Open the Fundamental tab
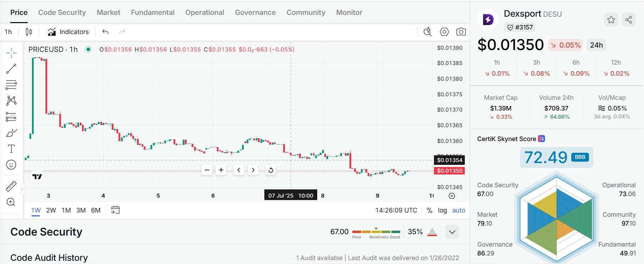Viewport: 644px width, 264px height. (x=153, y=12)
